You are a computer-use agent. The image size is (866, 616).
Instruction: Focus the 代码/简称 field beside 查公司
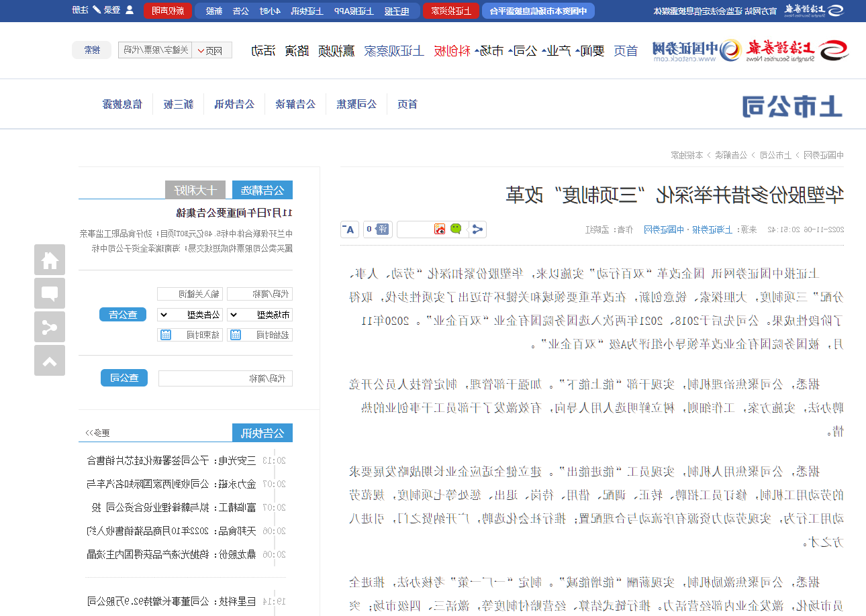click(225, 378)
